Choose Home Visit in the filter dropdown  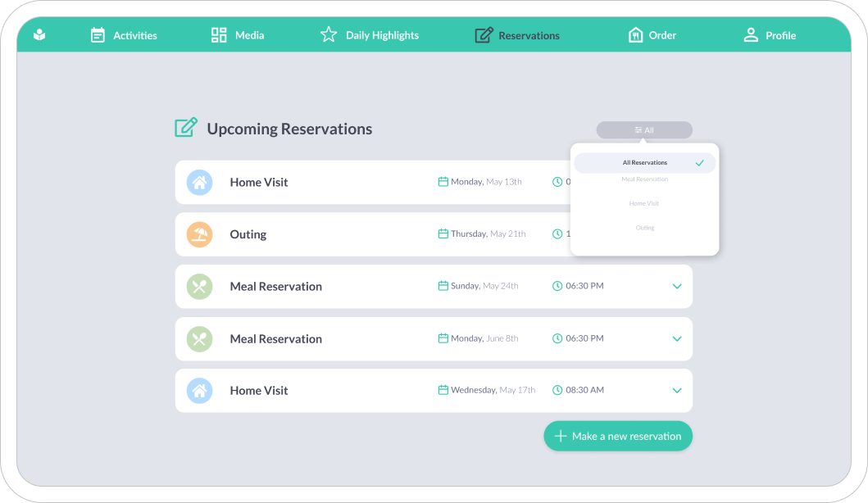pyautogui.click(x=644, y=203)
